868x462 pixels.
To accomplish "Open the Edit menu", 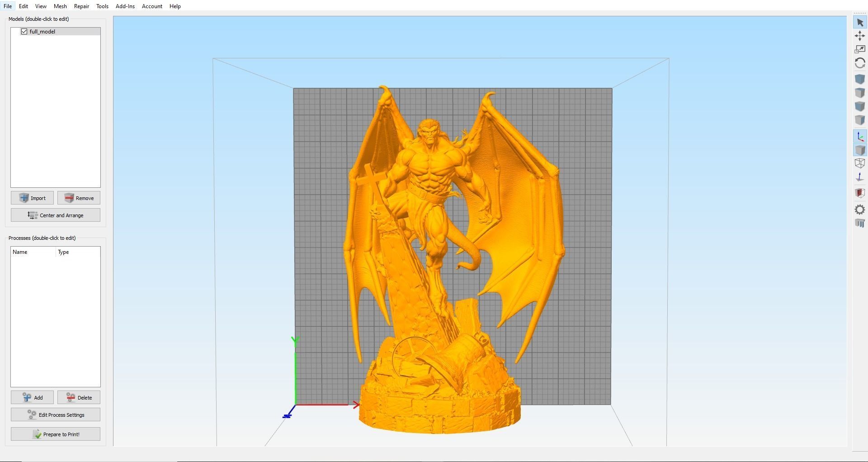I will [x=24, y=6].
